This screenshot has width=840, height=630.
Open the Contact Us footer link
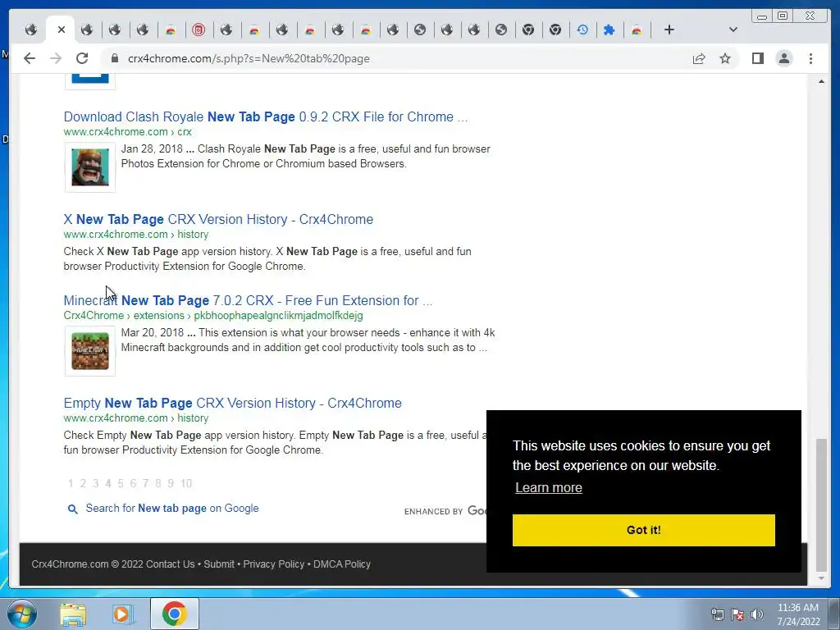tap(171, 564)
